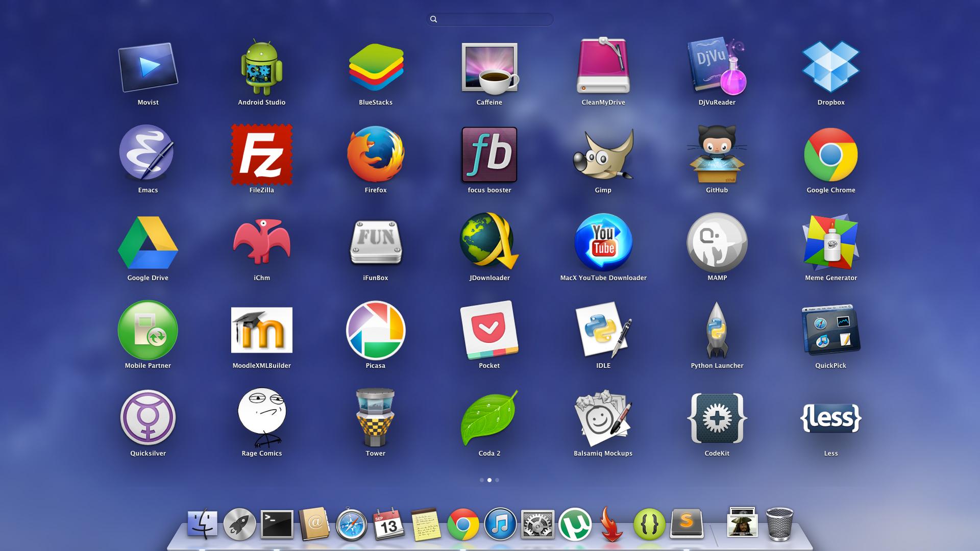The width and height of the screenshot is (980, 551).
Task: Open Meme Generator
Action: point(831,242)
